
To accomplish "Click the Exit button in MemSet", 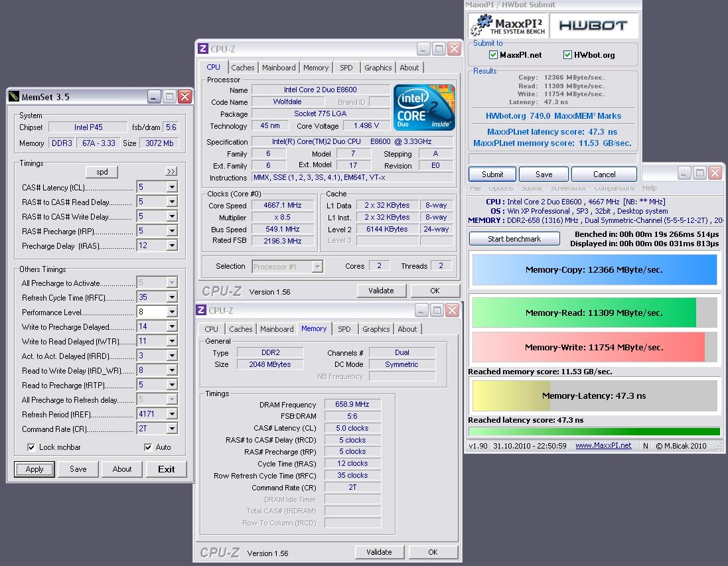I will pos(166,469).
